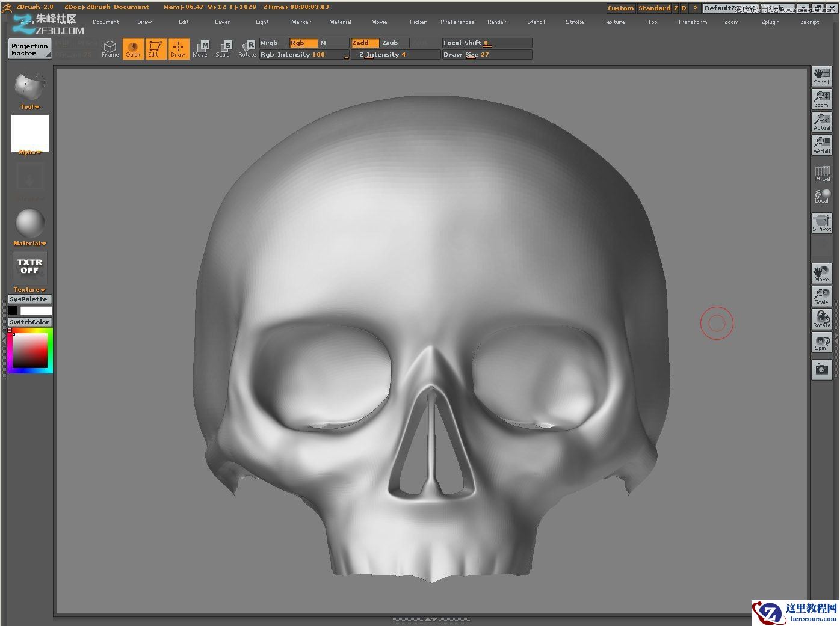Click the SwitchColor button
Screen dimensions: 840x626
[x=29, y=322]
